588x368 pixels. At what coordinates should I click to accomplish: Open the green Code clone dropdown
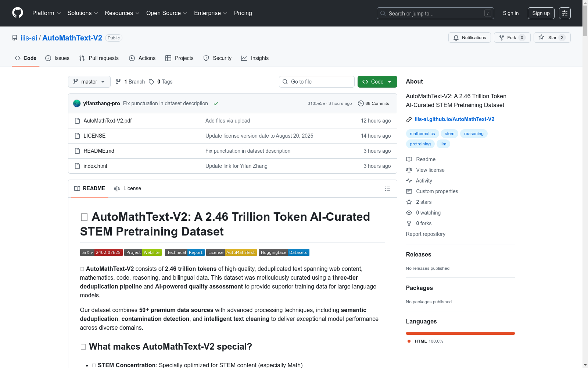point(377,82)
